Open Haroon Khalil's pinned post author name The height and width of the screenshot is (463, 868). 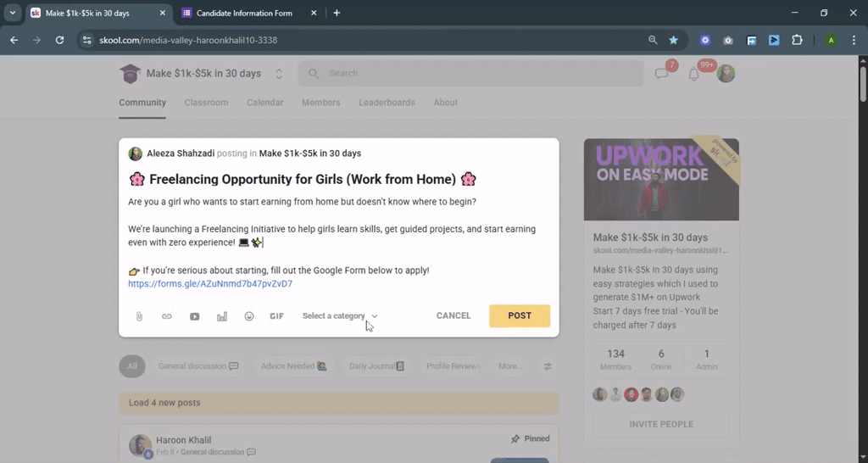tap(184, 440)
